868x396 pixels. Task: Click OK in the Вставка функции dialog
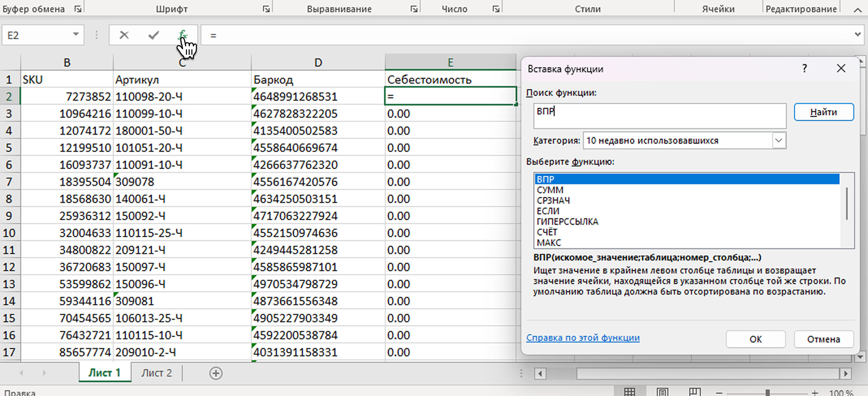755,339
